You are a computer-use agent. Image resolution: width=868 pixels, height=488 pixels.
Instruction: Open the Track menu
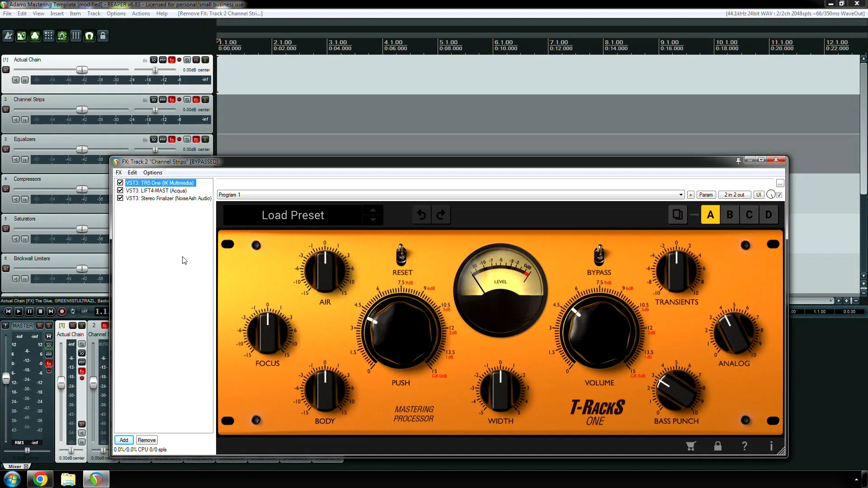[94, 13]
